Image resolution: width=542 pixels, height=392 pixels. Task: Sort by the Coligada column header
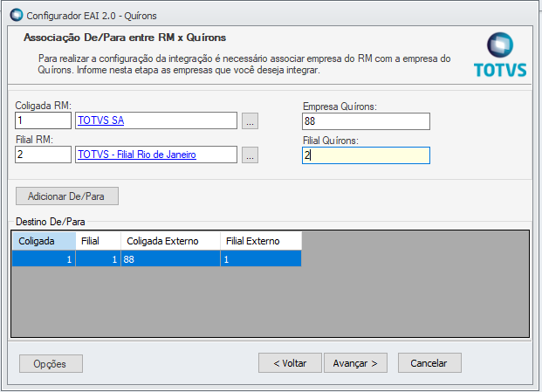click(43, 240)
